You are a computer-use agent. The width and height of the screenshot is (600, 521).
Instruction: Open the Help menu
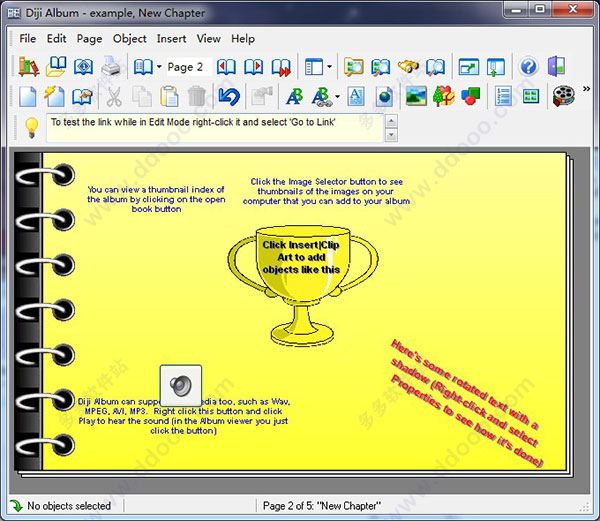[x=243, y=39]
